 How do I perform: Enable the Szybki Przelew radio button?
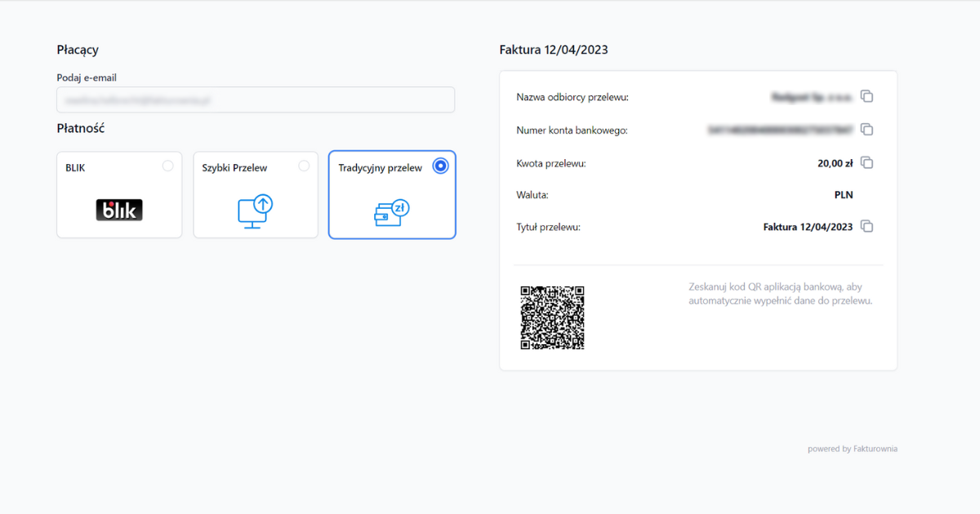(x=305, y=165)
